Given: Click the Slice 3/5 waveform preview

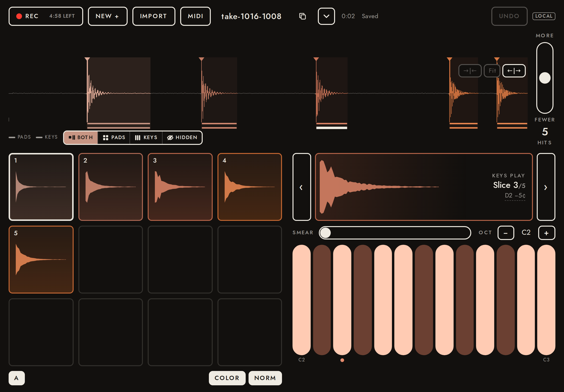Looking at the screenshot, I should tap(424, 187).
